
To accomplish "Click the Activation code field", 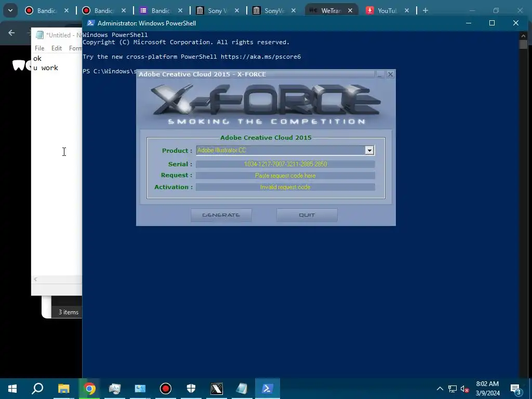I will (x=285, y=187).
